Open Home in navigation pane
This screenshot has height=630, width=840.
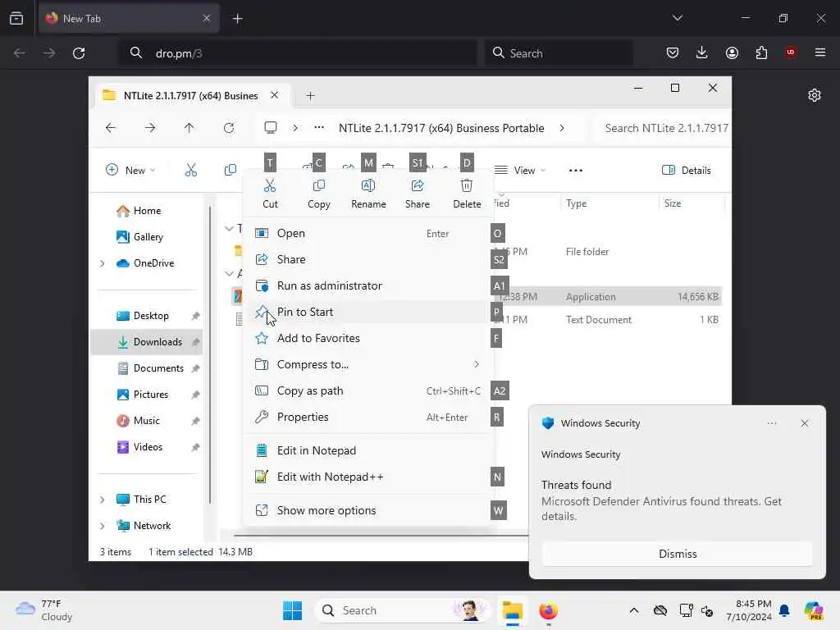139,211
